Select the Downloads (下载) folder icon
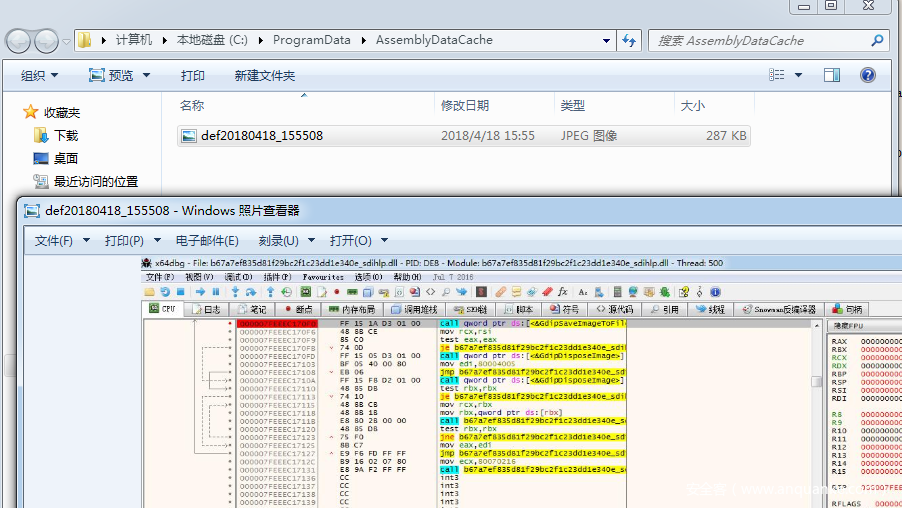This screenshot has width=902, height=508. [41, 135]
